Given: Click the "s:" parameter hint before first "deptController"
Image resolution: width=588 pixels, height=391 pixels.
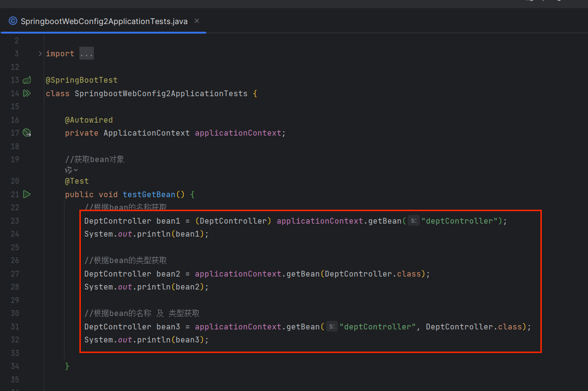Looking at the screenshot, I should coord(413,221).
